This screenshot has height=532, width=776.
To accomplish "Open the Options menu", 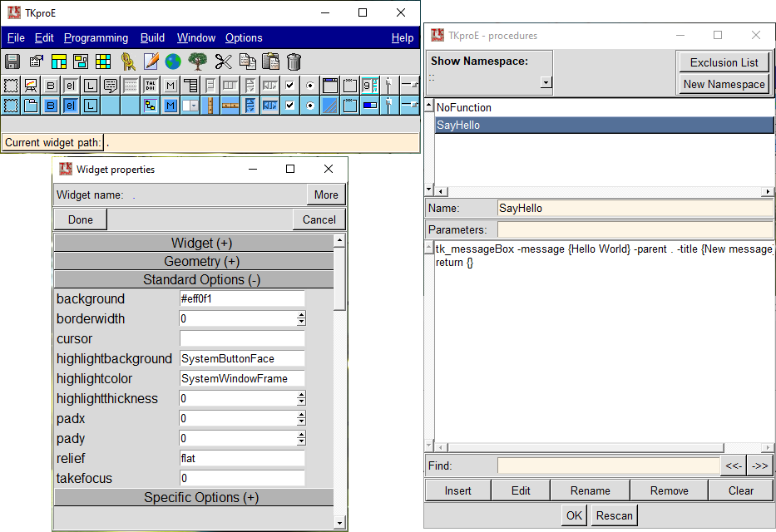I will pyautogui.click(x=243, y=37).
